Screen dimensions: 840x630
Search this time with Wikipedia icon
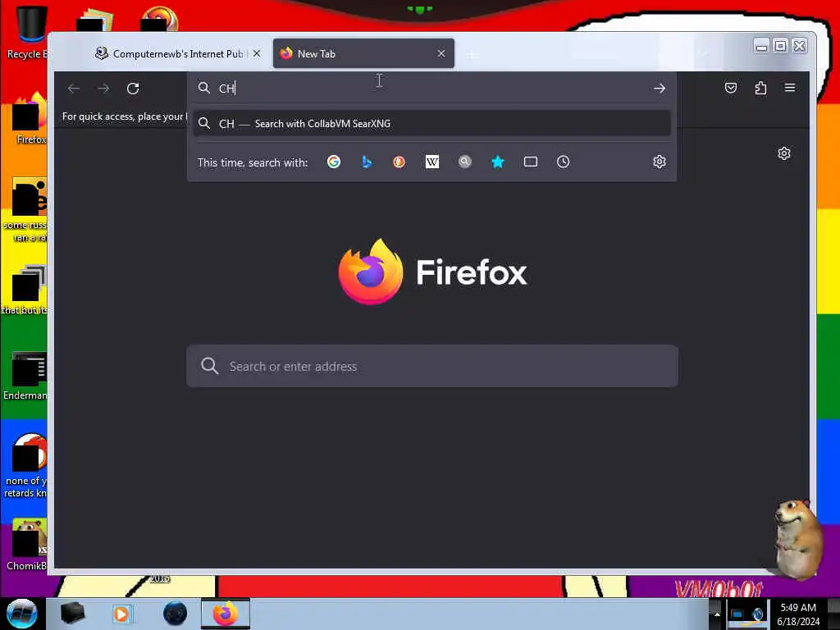point(431,162)
